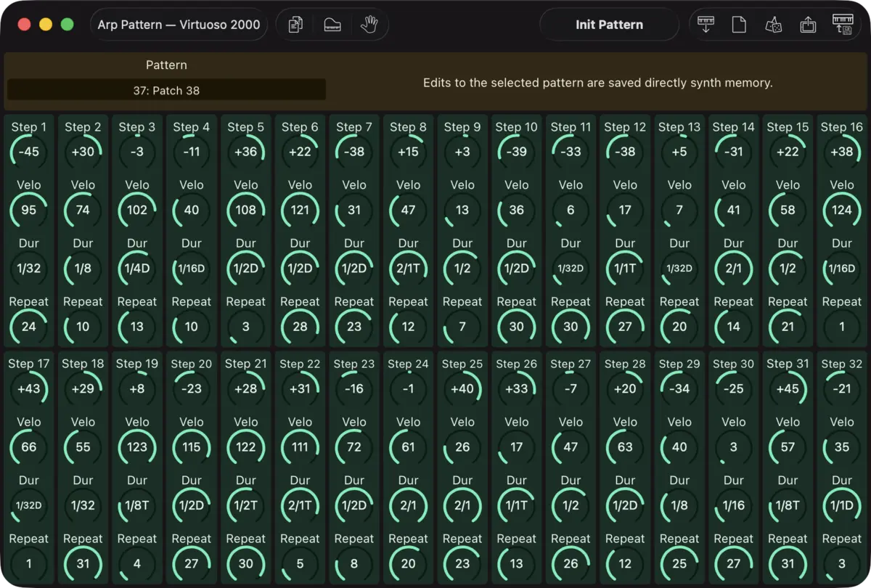Adjust Step 1 Velo knob showing 95

pos(29,210)
